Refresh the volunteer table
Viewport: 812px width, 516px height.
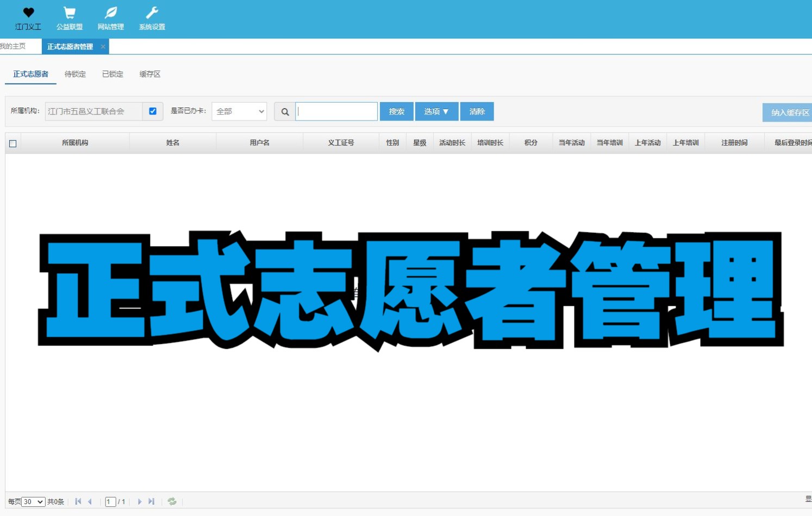click(172, 501)
